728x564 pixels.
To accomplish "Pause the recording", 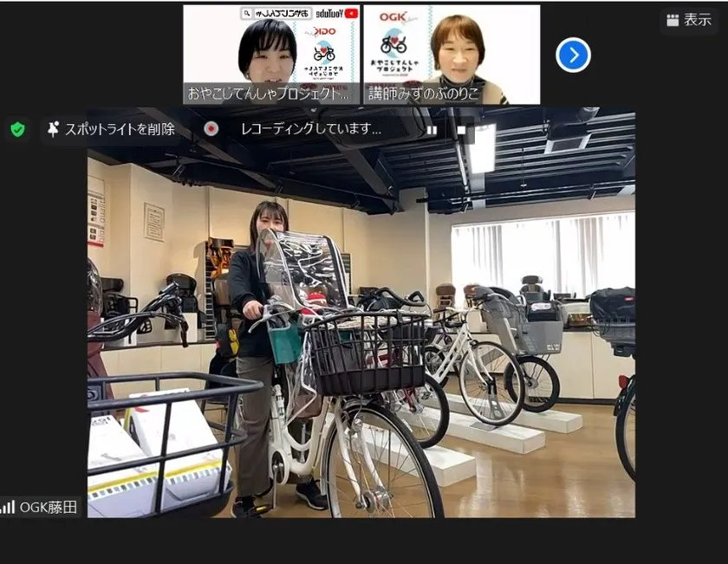I will pyautogui.click(x=432, y=131).
